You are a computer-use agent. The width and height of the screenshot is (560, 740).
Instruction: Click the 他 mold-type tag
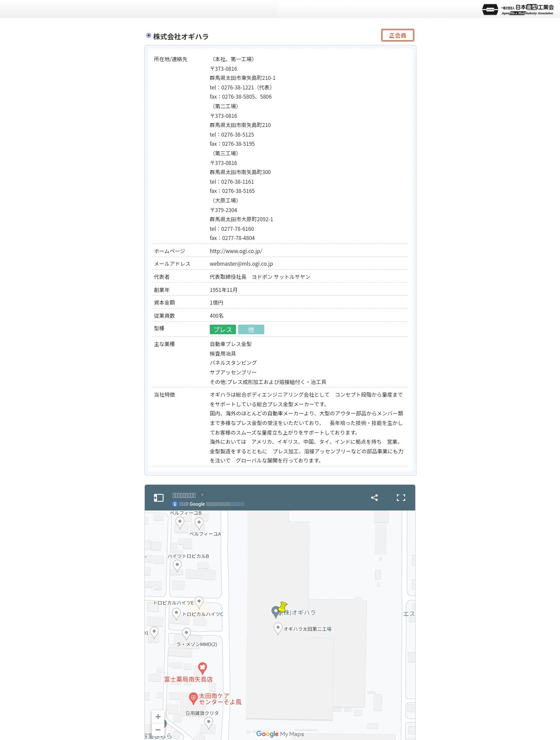[x=251, y=329]
